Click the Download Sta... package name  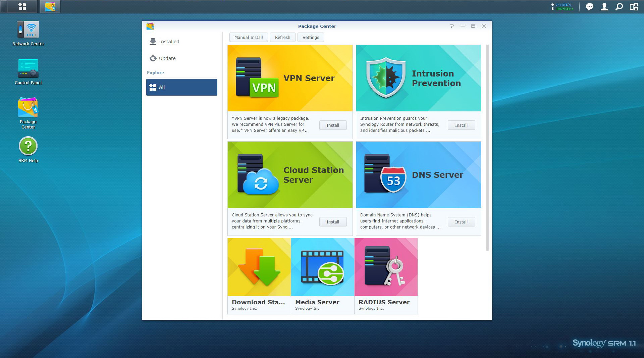coord(258,302)
